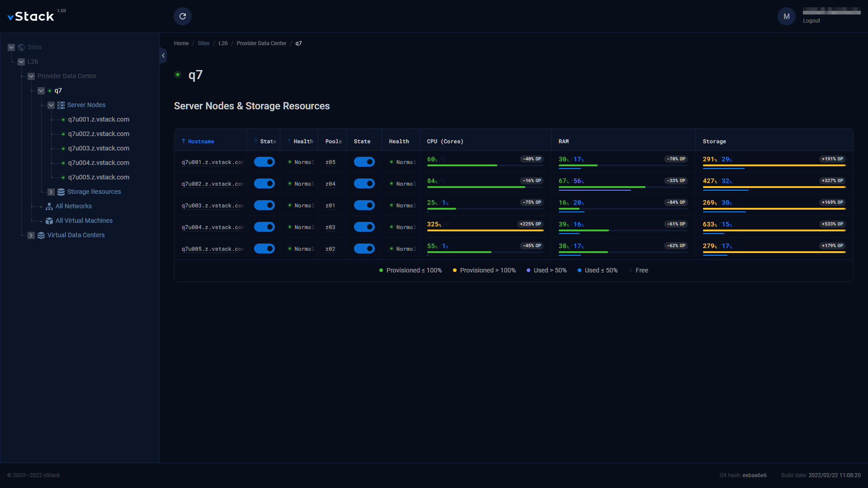868x488 pixels.
Task: Open L26 in the breadcrumb
Action: [223, 43]
